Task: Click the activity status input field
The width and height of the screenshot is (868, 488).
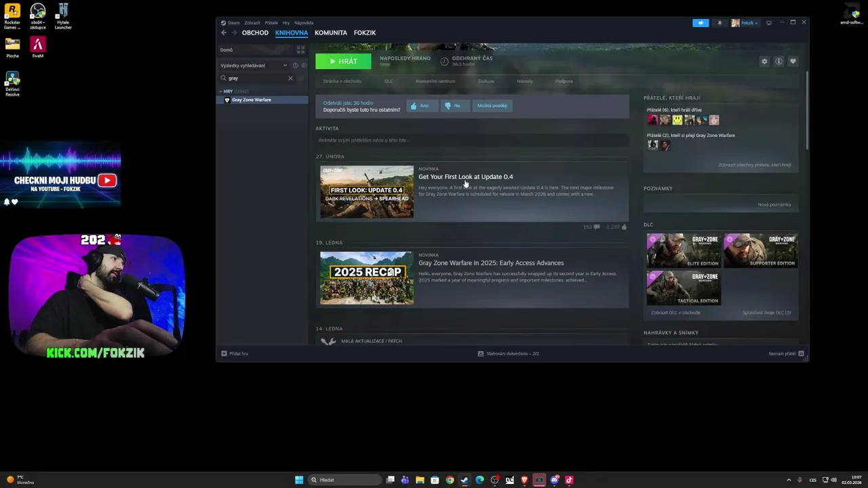Action: point(472,140)
